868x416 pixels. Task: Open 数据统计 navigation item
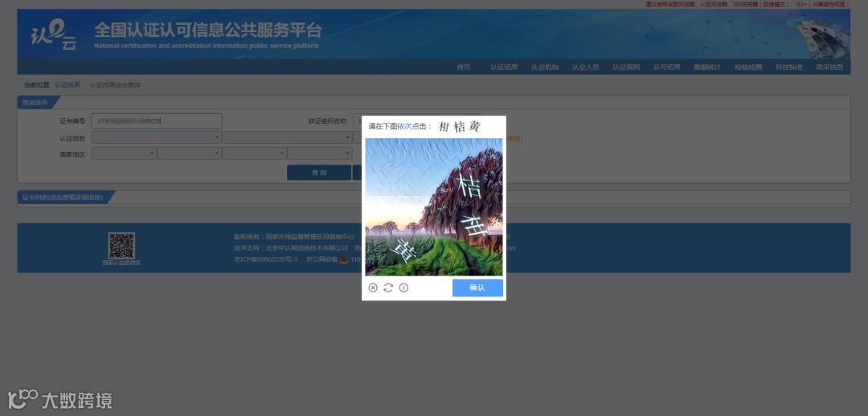point(707,67)
